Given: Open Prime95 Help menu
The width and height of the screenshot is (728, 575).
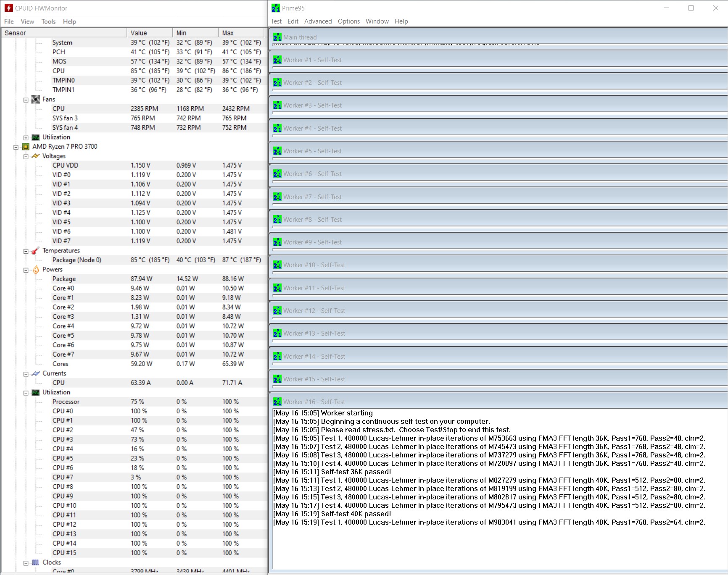Looking at the screenshot, I should coord(401,21).
